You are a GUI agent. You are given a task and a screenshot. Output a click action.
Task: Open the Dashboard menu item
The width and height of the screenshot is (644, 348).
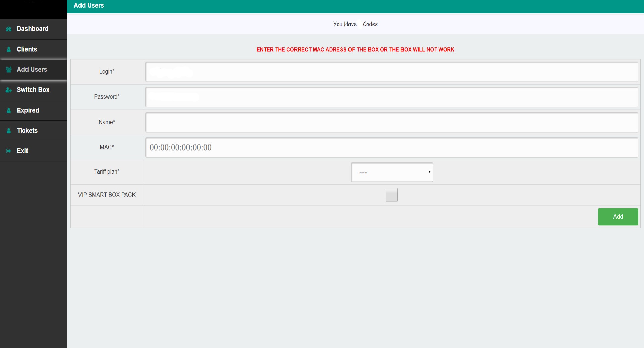[33, 29]
